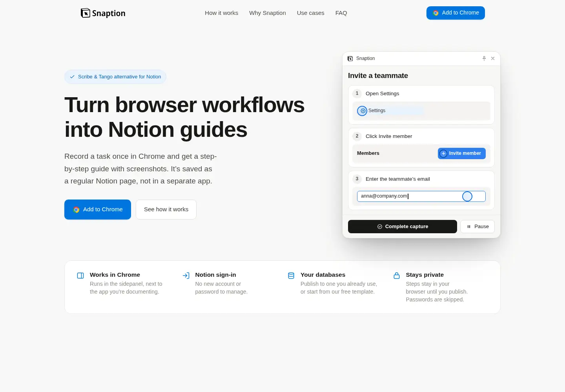Click the Open Settings step title
The height and width of the screenshot is (392, 565).
tap(382, 94)
